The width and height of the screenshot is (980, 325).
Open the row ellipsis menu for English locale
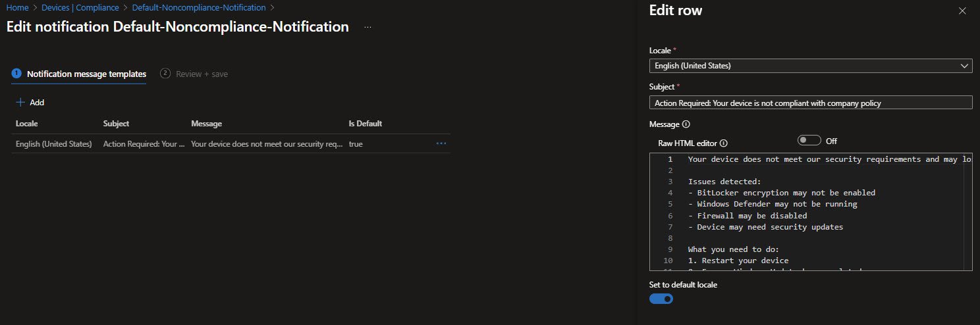coord(441,143)
